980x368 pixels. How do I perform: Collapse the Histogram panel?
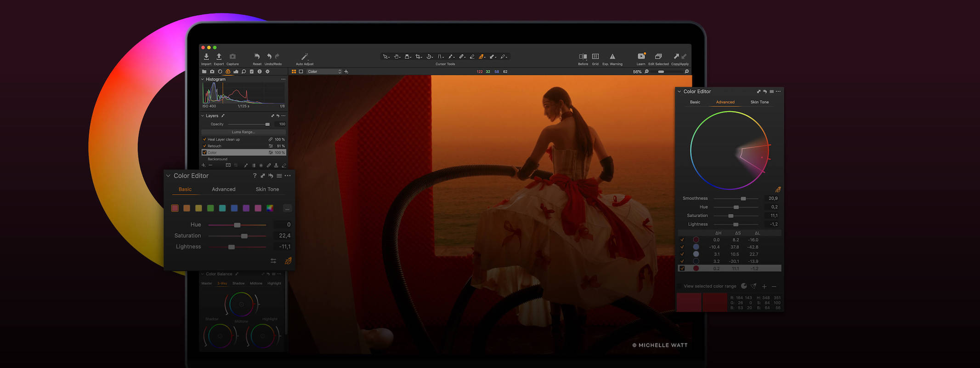(x=203, y=79)
